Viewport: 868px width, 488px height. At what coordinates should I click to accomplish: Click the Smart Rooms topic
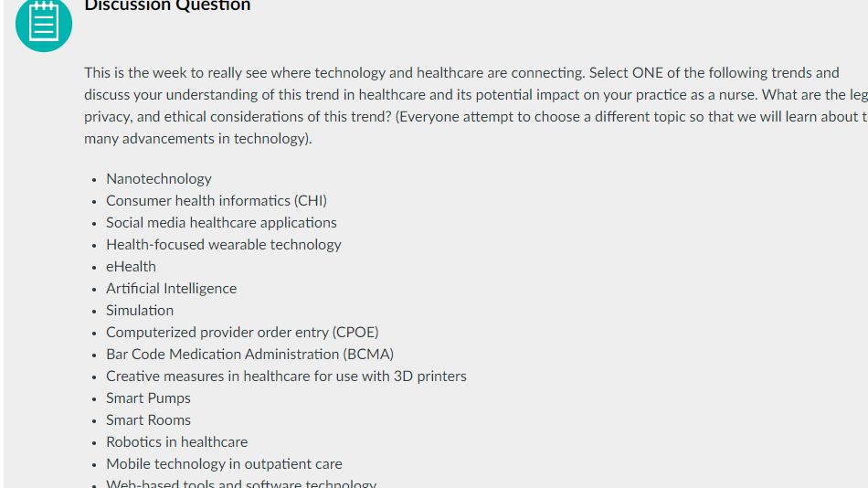tap(148, 419)
